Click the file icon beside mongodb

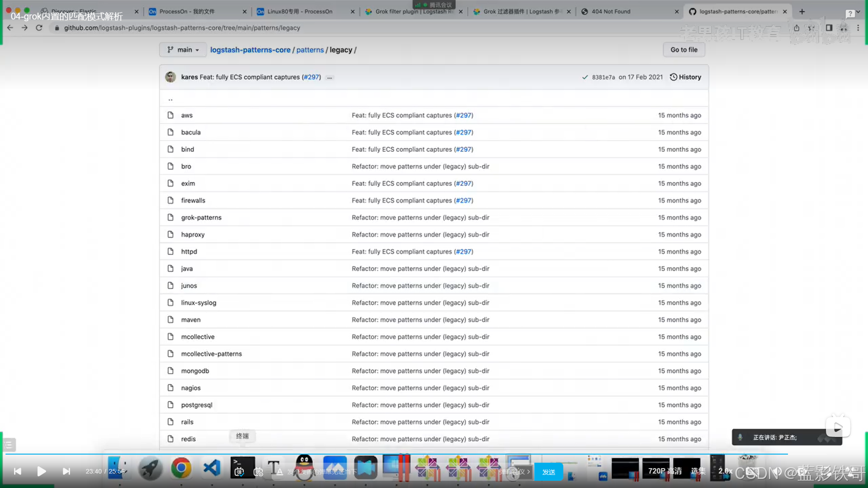[170, 371]
